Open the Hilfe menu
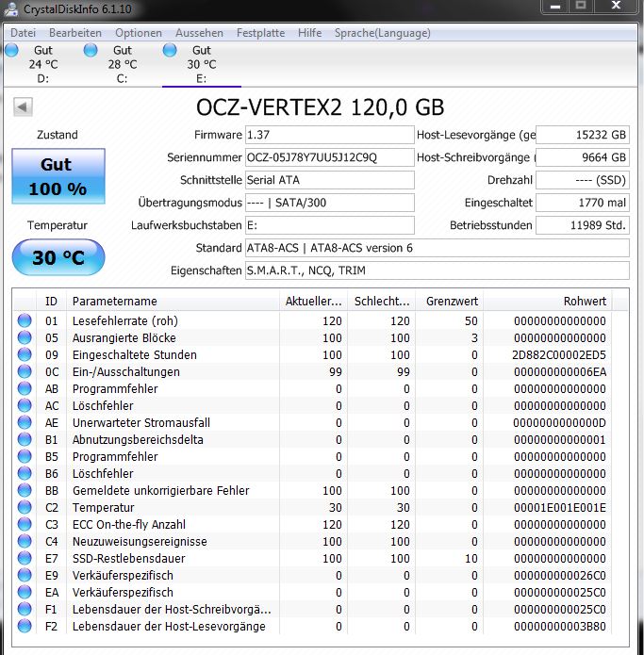The height and width of the screenshot is (655, 644). [x=309, y=33]
